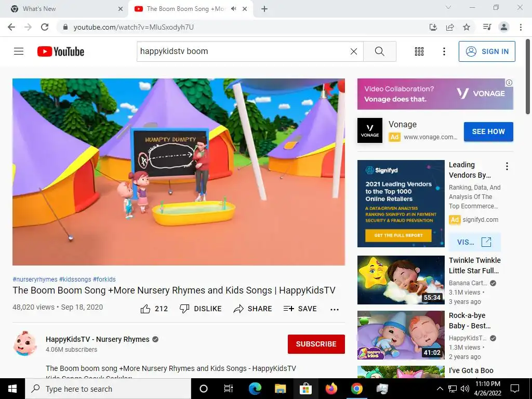The image size is (532, 399).
Task: Launch Microsoft Edge from taskbar
Action: (x=255, y=389)
